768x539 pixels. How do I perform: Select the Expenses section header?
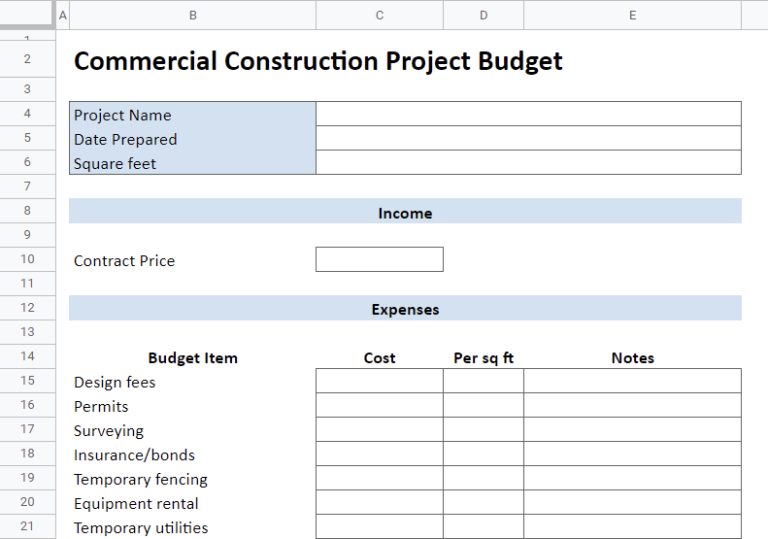point(405,309)
